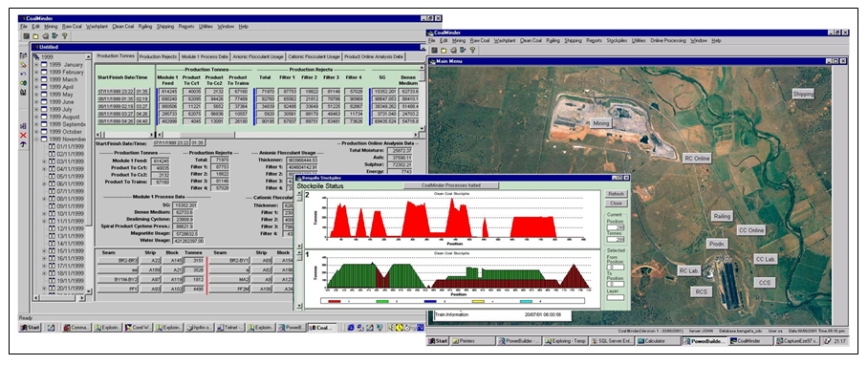
Task: Click the From Position input field
Action: pyautogui.click(x=615, y=268)
